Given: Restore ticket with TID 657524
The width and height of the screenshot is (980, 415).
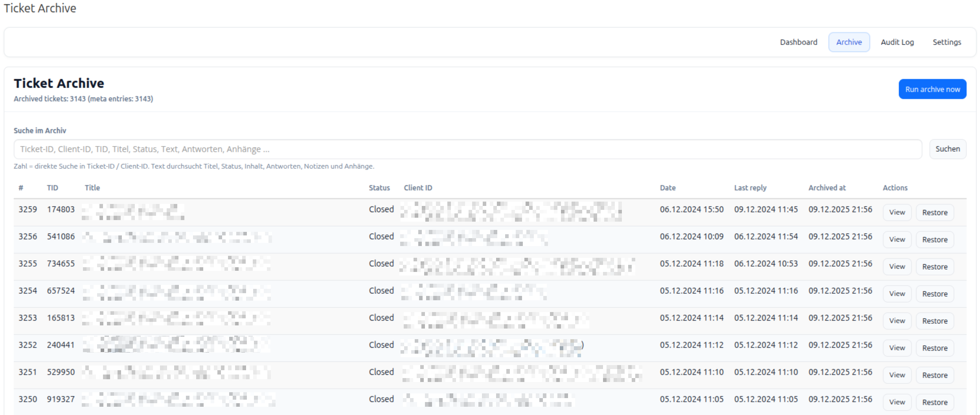Looking at the screenshot, I should 934,294.
